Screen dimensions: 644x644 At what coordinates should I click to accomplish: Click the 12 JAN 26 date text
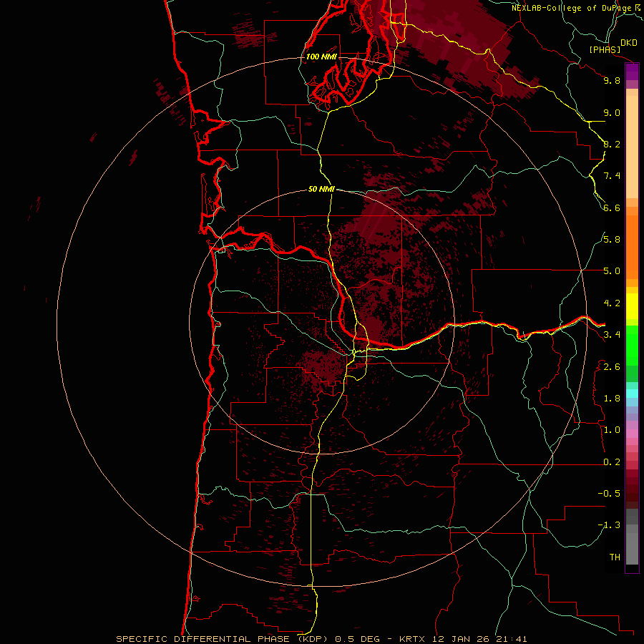(461, 639)
